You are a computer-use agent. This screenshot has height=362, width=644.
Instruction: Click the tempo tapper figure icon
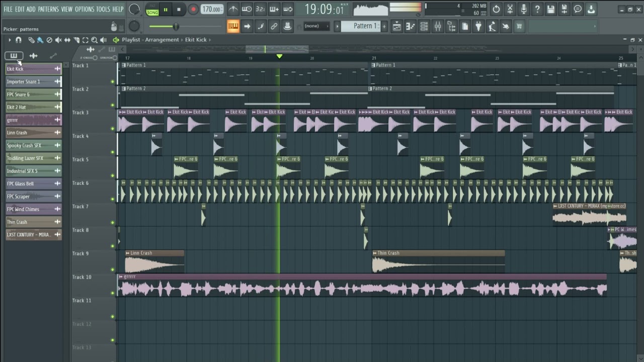(492, 26)
